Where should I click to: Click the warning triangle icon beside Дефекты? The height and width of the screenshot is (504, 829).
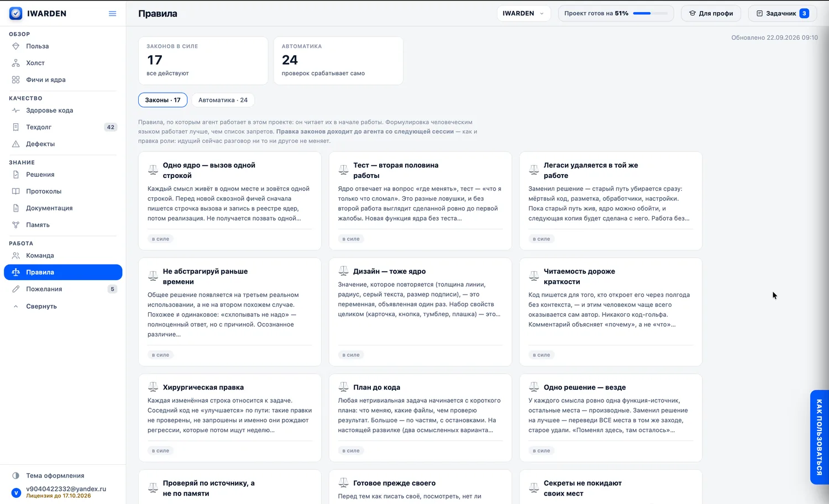[x=16, y=144]
